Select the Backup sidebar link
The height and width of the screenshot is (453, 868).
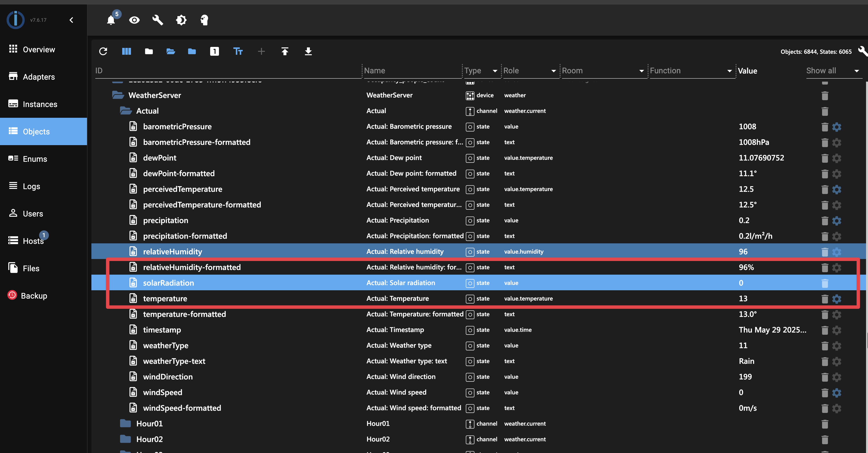34,296
